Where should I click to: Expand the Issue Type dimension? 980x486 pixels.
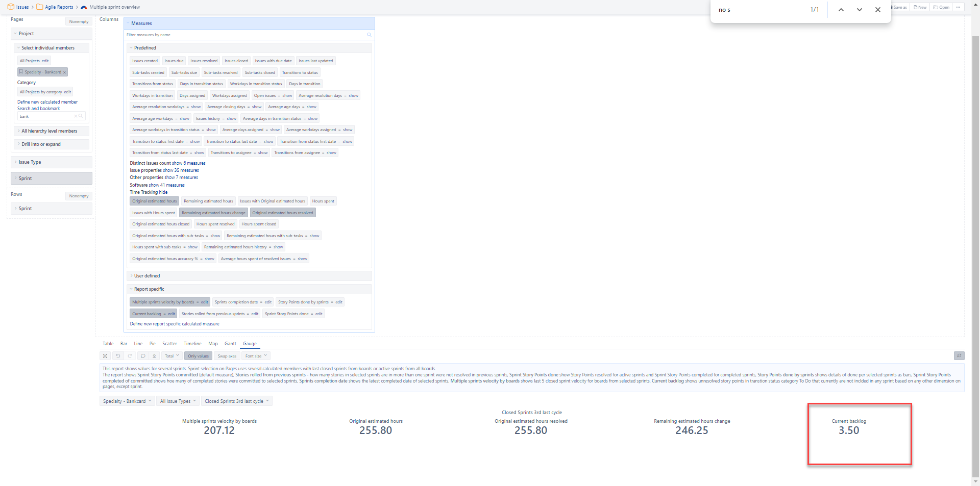[51, 162]
